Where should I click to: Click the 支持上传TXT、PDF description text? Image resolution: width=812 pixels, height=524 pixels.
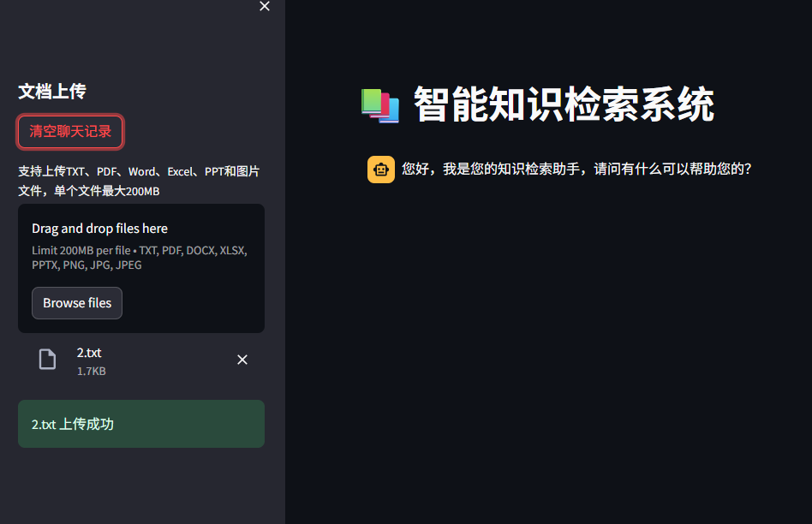click(139, 182)
